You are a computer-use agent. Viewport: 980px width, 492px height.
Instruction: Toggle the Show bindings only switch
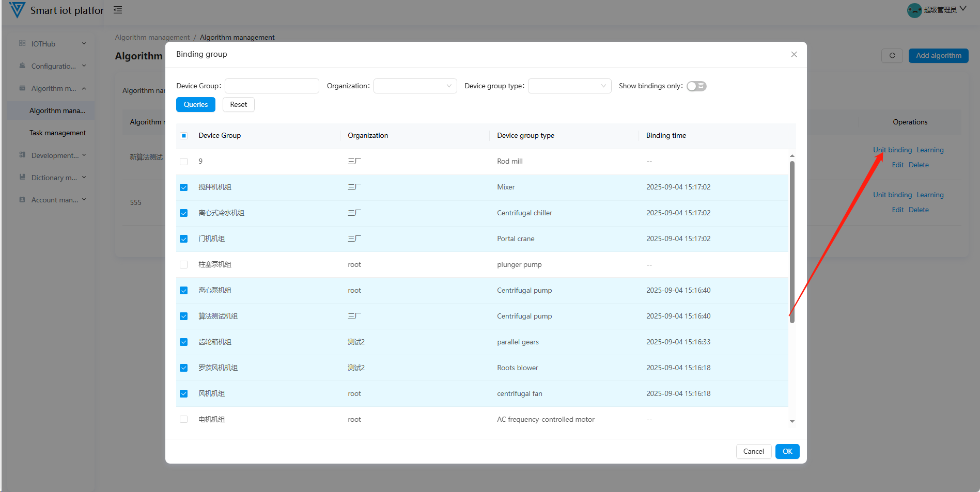(696, 86)
